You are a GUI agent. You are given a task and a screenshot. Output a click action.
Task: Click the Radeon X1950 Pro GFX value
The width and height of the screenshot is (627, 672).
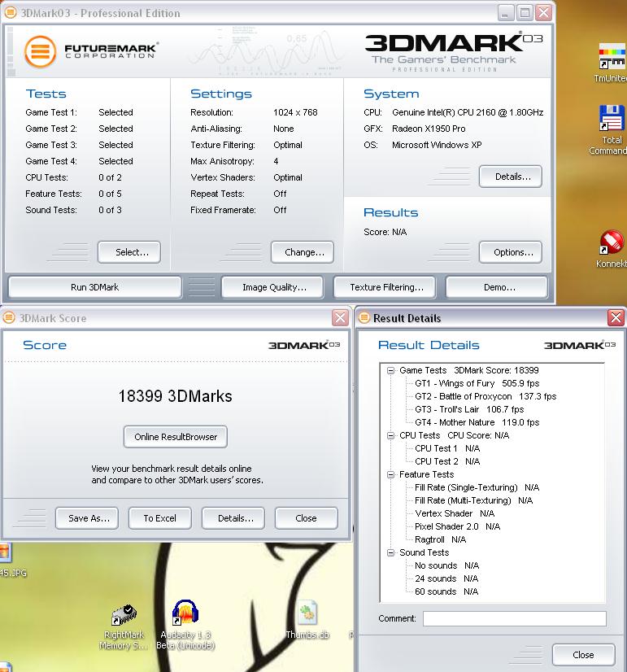(429, 129)
